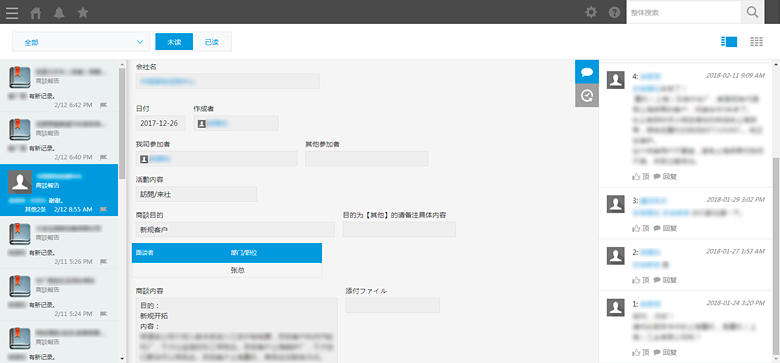Click the 商談目的 field 新规客户
The width and height of the screenshot is (780, 363).
[x=235, y=230]
